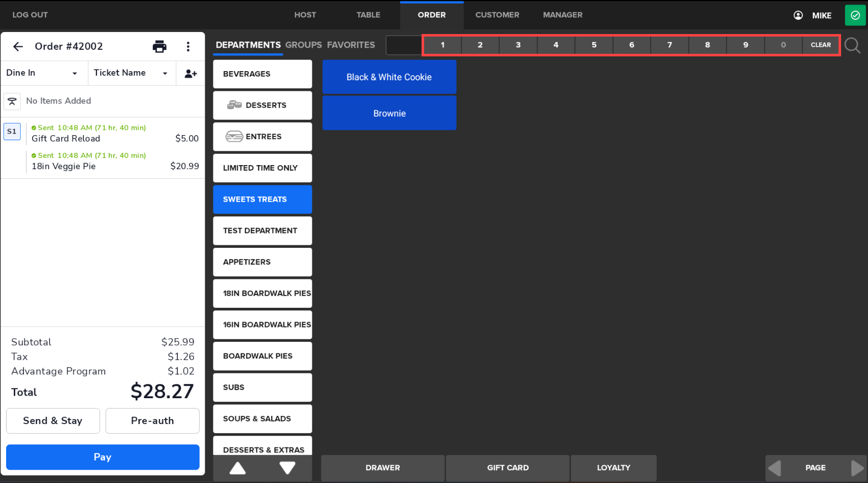Move the department list down with the arrow
Image resolution: width=868 pixels, height=483 pixels.
pyautogui.click(x=287, y=468)
